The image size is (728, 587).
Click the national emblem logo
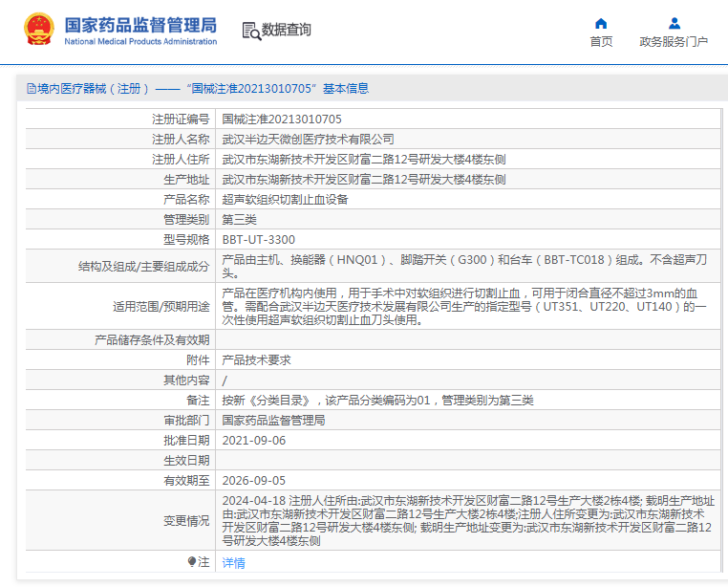pos(39,29)
